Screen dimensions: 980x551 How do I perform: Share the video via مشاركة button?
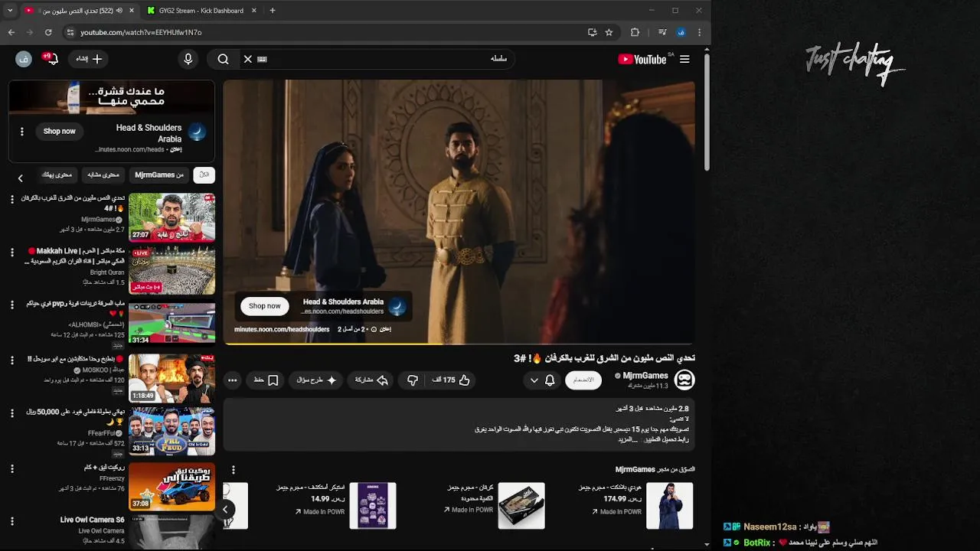[x=371, y=380]
